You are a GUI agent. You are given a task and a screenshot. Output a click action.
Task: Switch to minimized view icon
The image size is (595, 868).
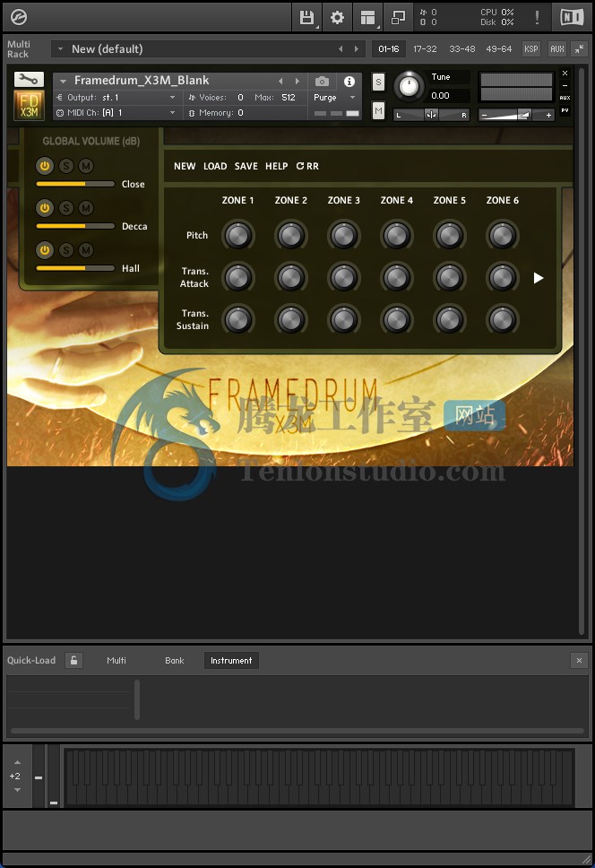(398, 18)
